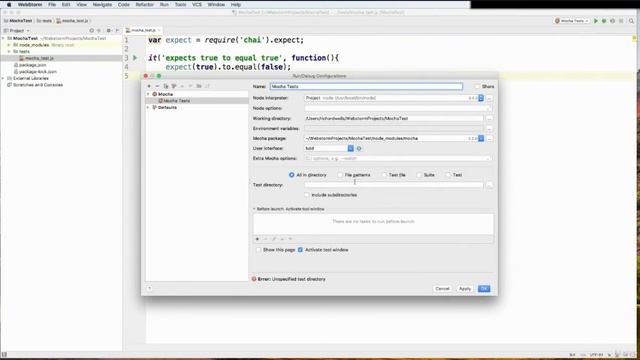Viewport: 640px width, 360px height.
Task: Refresh user interface list icon
Action: pos(359,149)
